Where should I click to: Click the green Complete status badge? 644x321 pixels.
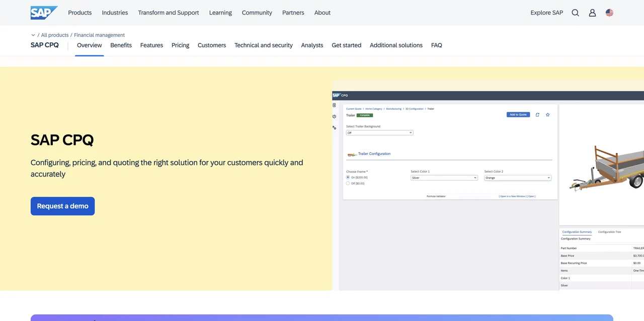365,115
